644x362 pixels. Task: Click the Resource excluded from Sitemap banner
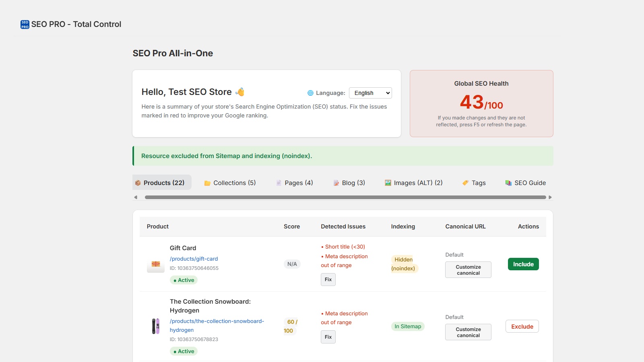[x=343, y=156]
